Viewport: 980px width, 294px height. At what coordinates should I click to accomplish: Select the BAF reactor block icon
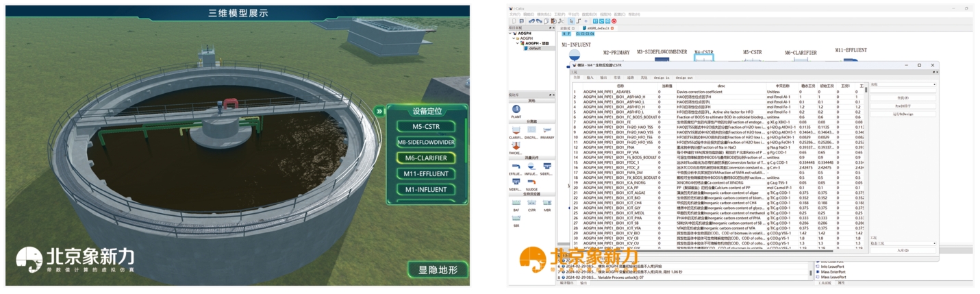point(516,203)
